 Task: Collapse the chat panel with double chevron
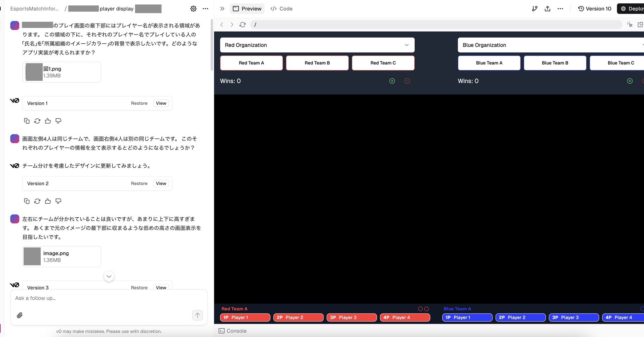222,9
